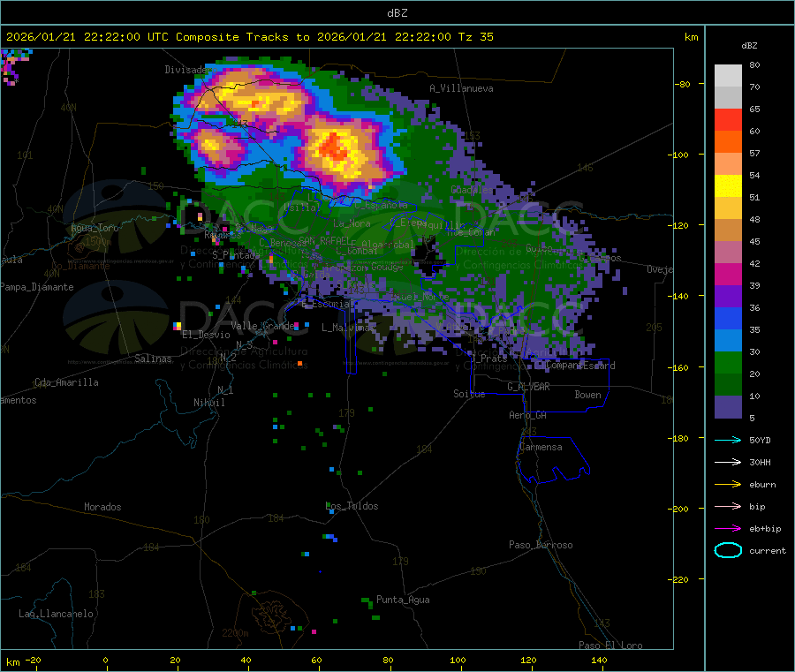Viewport: 795px width, 672px height.
Task: Click the 'km' unit label at top right
Action: tap(691, 37)
